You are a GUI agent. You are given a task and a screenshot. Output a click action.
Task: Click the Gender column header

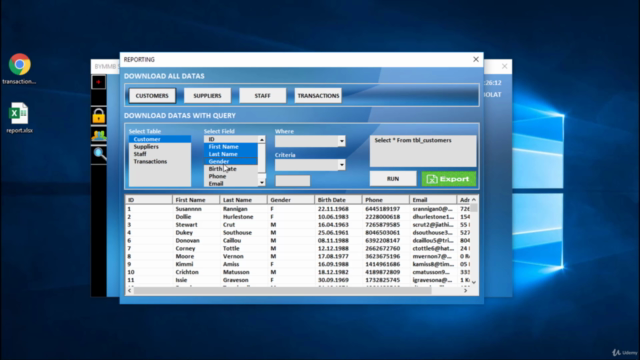[x=291, y=200]
